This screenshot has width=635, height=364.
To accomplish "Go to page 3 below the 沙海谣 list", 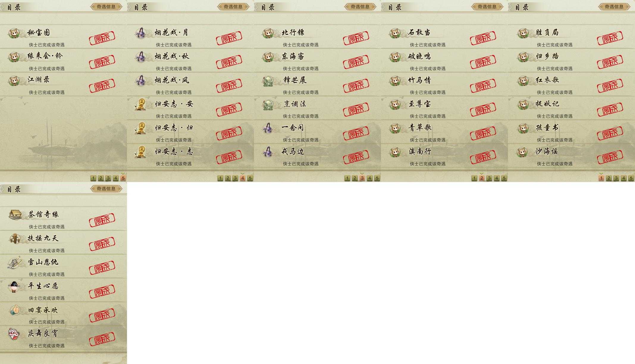I will coord(616,178).
